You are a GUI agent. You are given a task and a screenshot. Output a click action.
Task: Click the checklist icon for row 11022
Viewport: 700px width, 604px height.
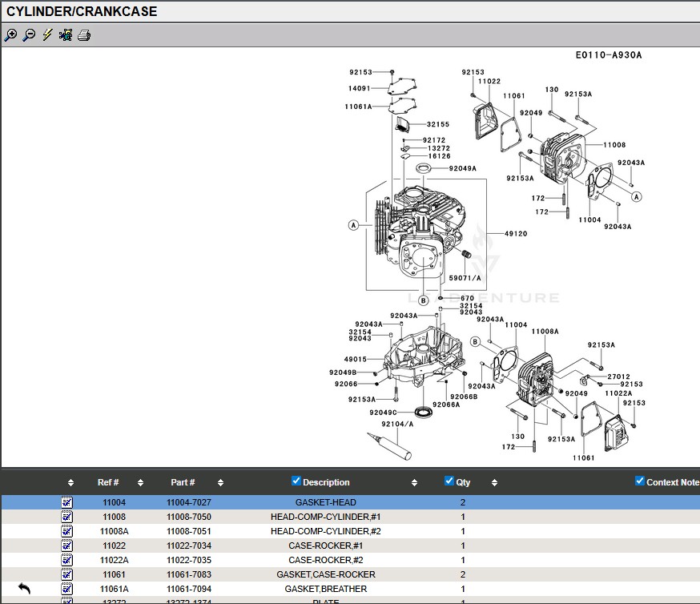pyautogui.click(x=67, y=546)
